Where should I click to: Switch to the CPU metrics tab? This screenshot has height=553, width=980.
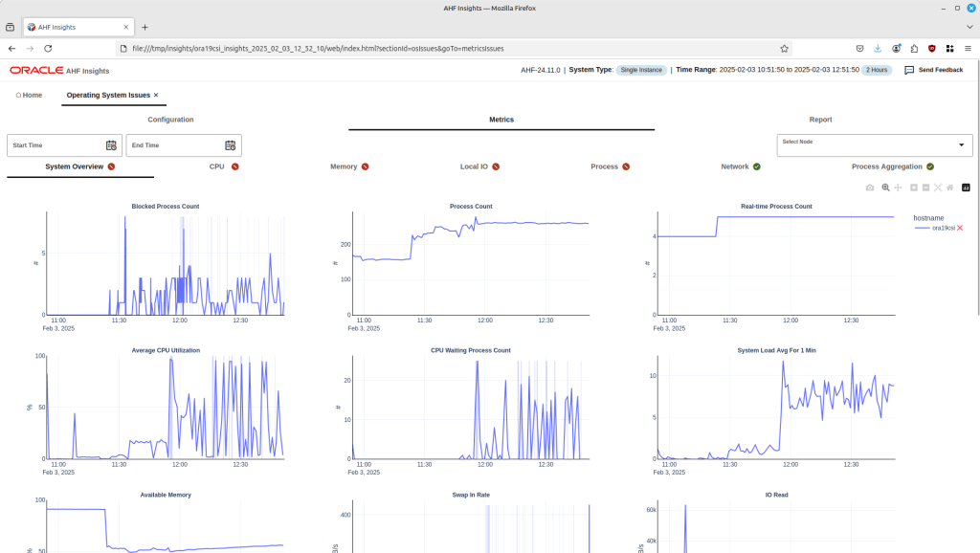pos(217,166)
